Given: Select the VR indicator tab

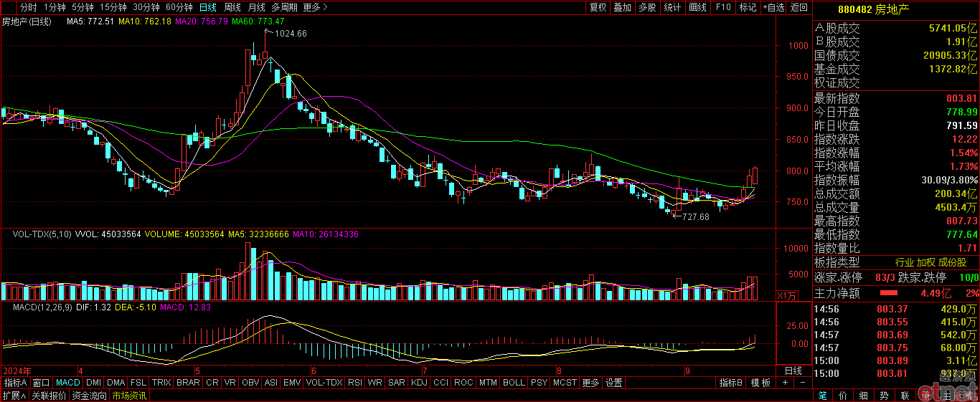Looking at the screenshot, I should coord(230,383).
